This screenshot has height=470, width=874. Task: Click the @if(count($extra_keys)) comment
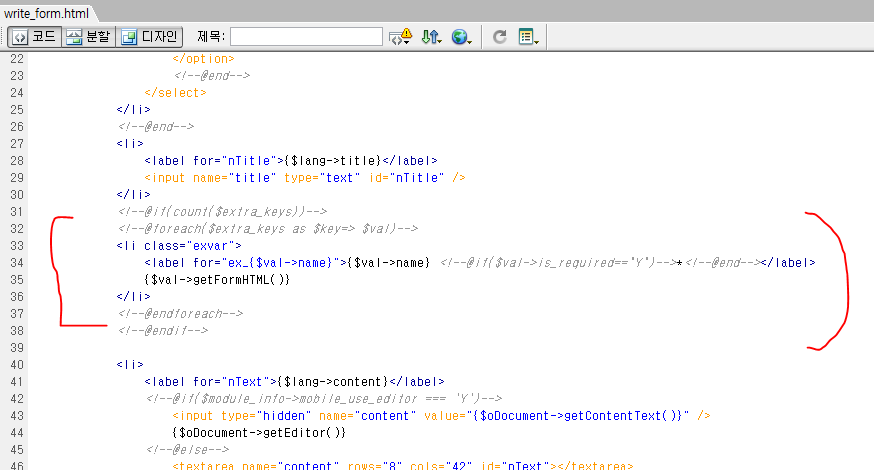222,212
